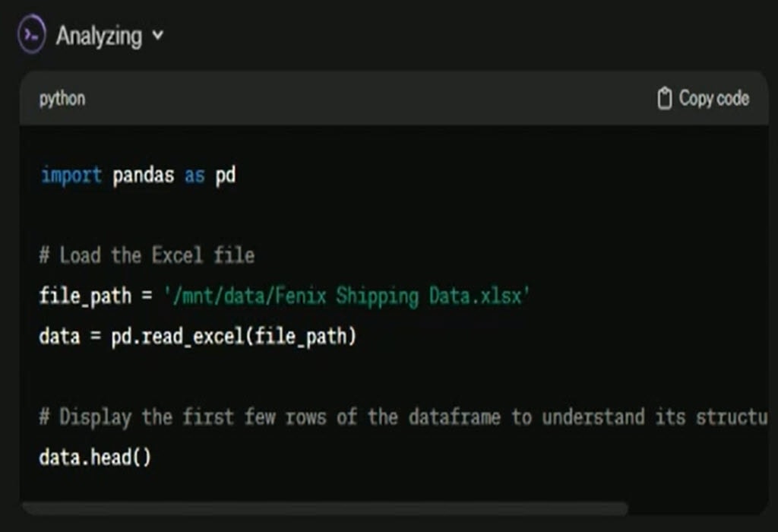
Task: Click the Analyzing status label
Action: [x=99, y=36]
